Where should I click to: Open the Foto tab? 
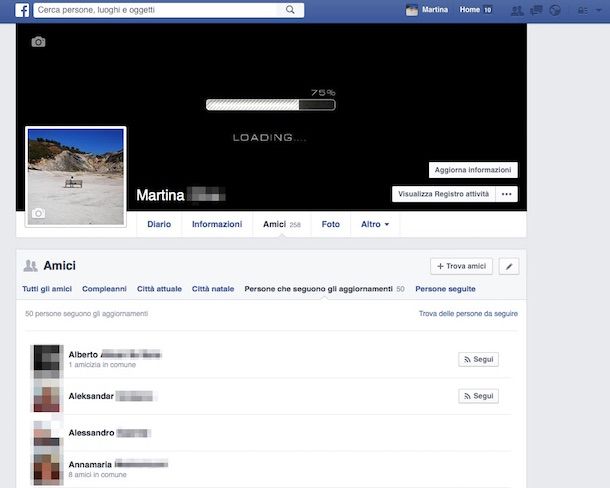tap(331, 224)
